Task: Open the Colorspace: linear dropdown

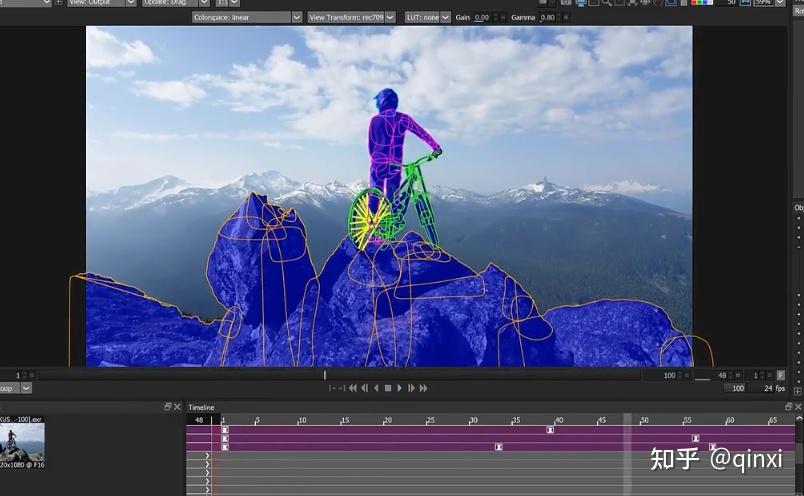Action: [x=247, y=17]
